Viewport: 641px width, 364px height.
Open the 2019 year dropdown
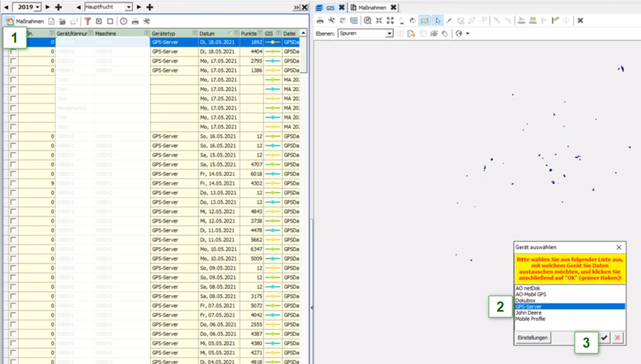point(38,7)
